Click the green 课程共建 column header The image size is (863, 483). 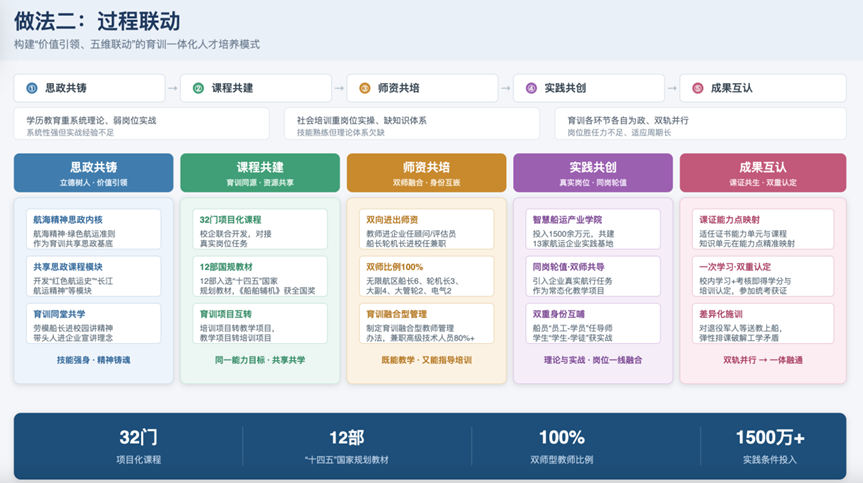[x=260, y=173]
